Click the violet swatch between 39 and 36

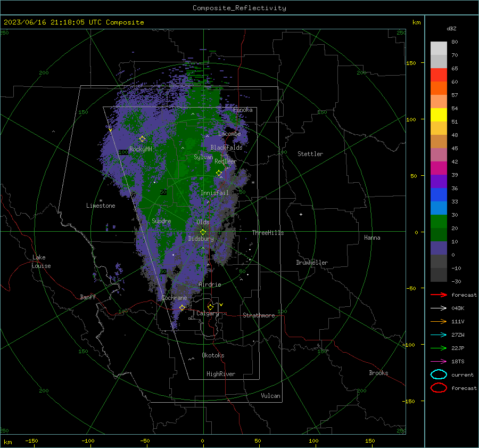(x=439, y=182)
